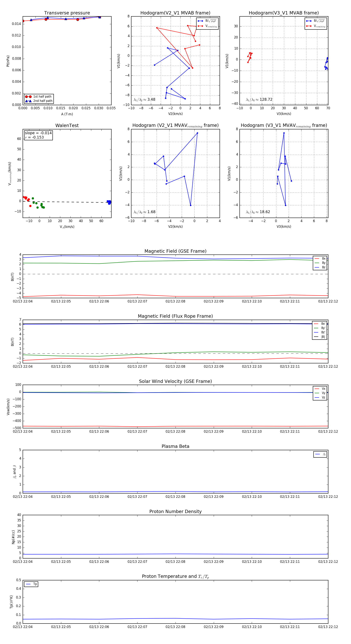Click the 'A (T·m)' x-axis label
Viewport: 351px width, 644px height.
coord(67,114)
